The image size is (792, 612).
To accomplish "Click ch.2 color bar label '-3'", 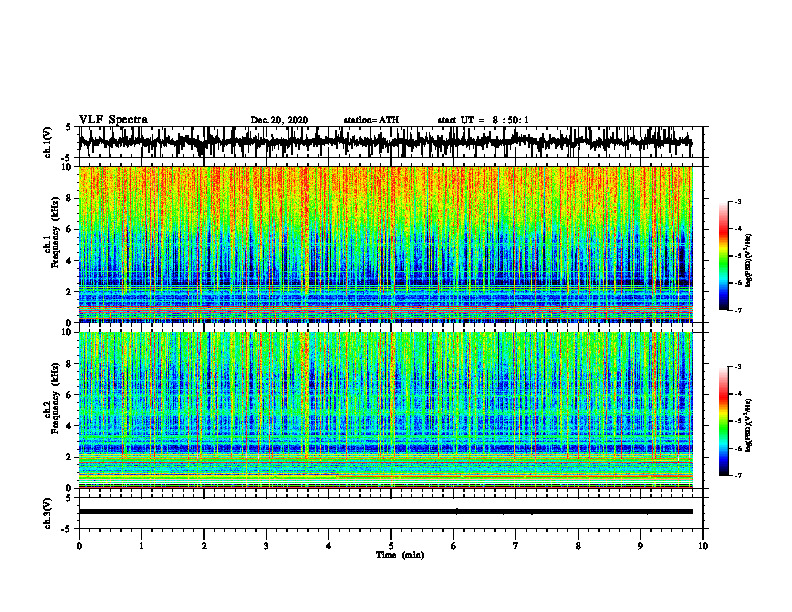I will [x=738, y=367].
